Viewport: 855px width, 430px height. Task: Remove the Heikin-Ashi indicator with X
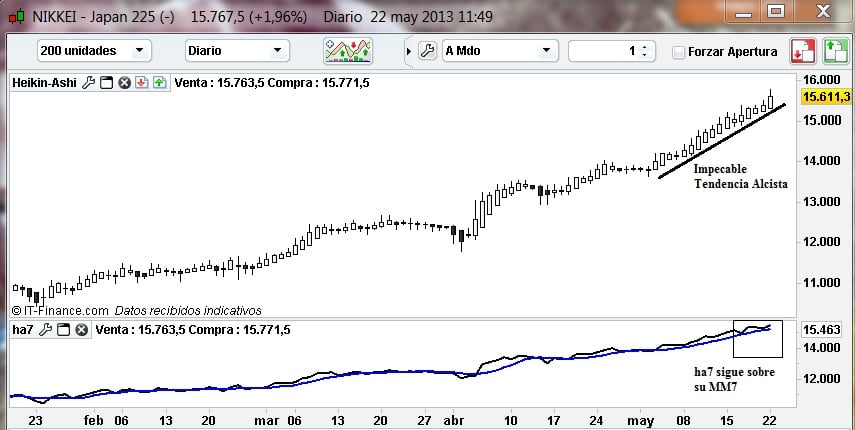(125, 83)
